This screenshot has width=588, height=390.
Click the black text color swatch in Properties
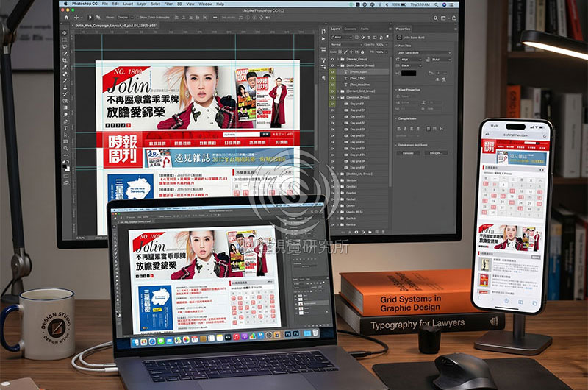coord(409,73)
